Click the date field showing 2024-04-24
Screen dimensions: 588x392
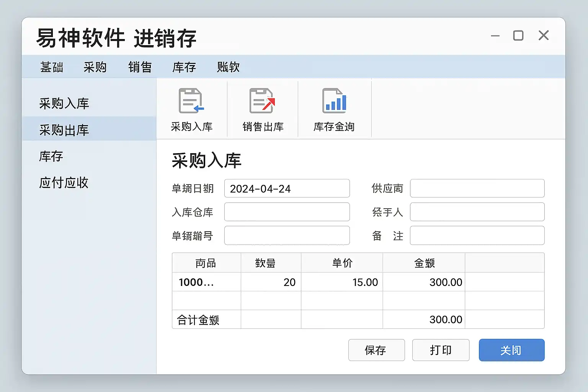287,189
